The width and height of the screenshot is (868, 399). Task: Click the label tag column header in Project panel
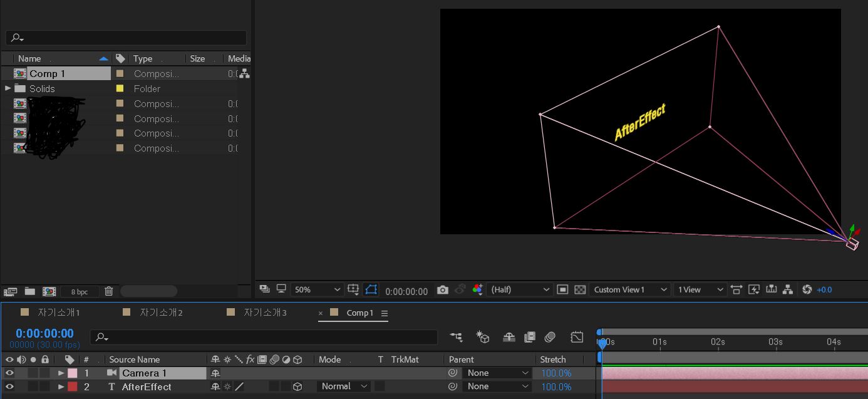click(x=120, y=58)
